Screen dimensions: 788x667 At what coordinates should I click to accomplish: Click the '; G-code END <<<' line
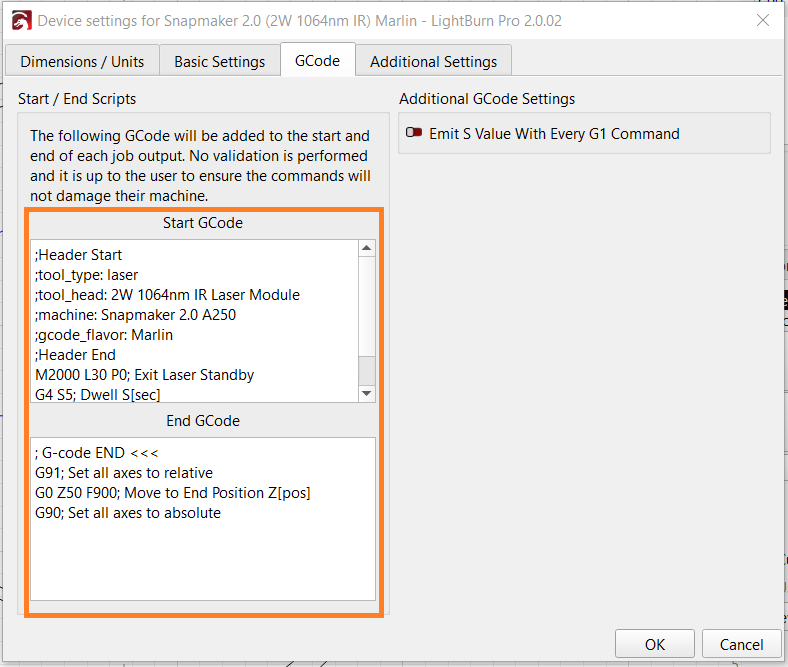coord(96,453)
